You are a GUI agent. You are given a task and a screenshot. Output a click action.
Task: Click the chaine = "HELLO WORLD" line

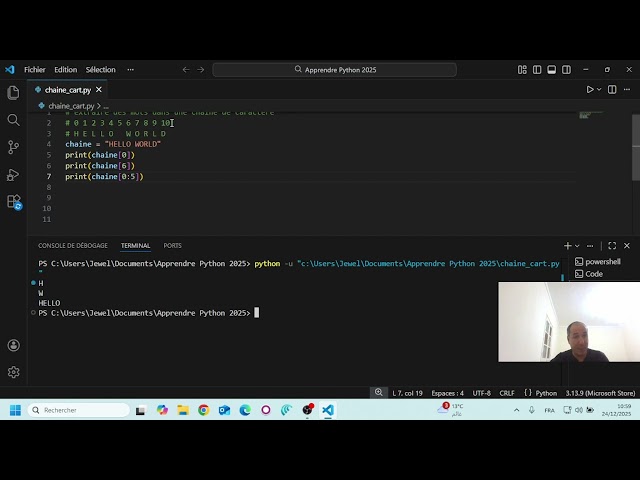tap(113, 144)
